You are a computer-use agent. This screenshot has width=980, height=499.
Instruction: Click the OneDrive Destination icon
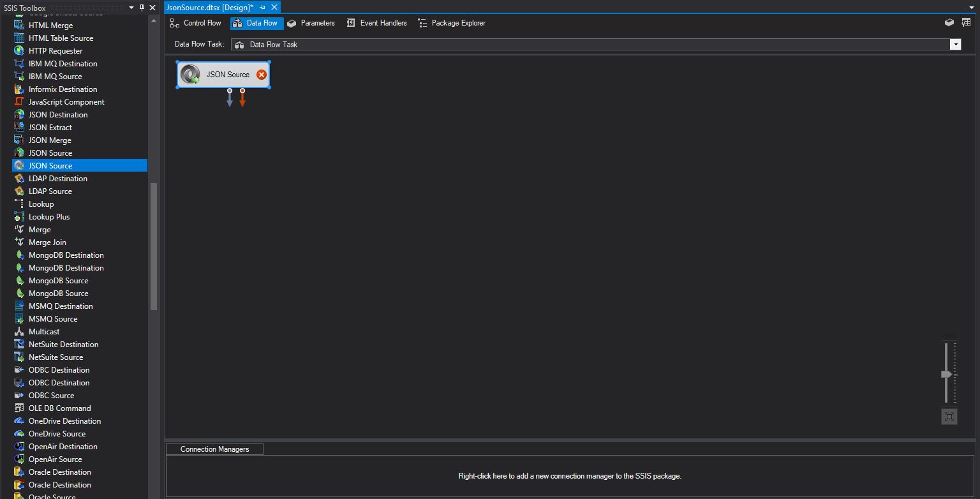[x=19, y=421]
